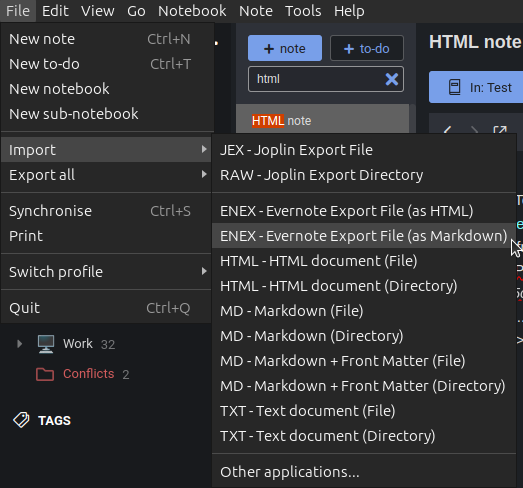Click the red Conflicts folder icon
Viewport: 523px width, 488px height.
click(45, 374)
